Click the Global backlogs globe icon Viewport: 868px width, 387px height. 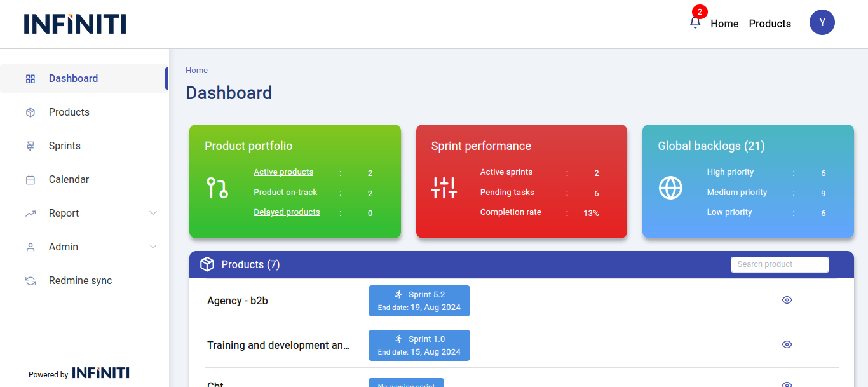pos(670,188)
